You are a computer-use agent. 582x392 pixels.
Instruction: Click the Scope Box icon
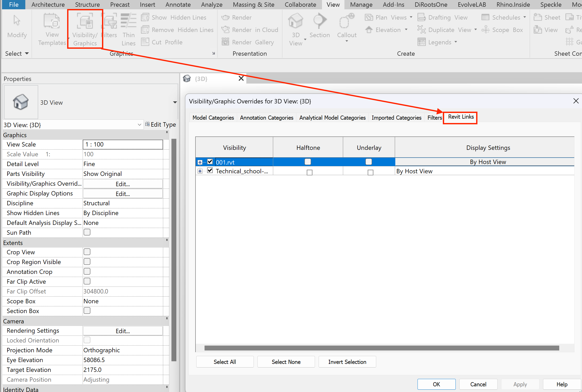(x=485, y=30)
